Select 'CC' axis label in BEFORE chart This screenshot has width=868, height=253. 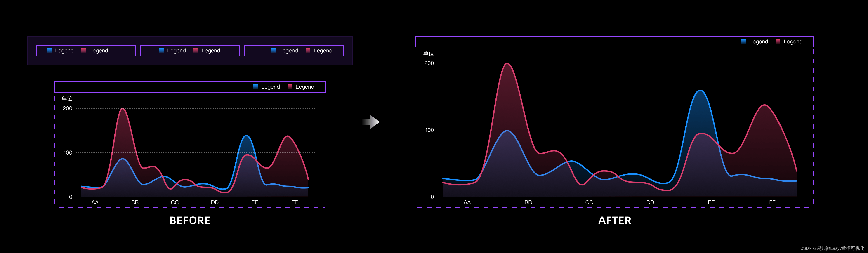(175, 202)
